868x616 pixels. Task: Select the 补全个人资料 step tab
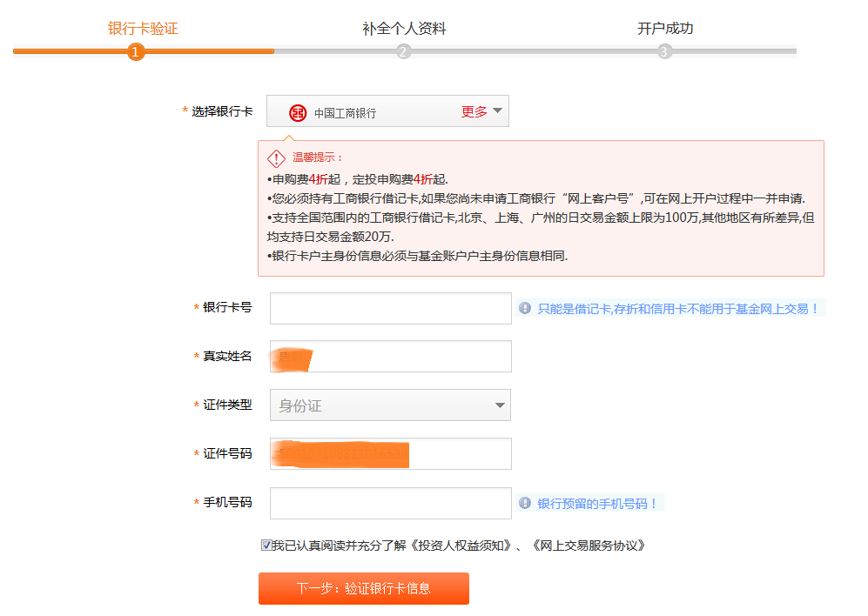point(404,29)
